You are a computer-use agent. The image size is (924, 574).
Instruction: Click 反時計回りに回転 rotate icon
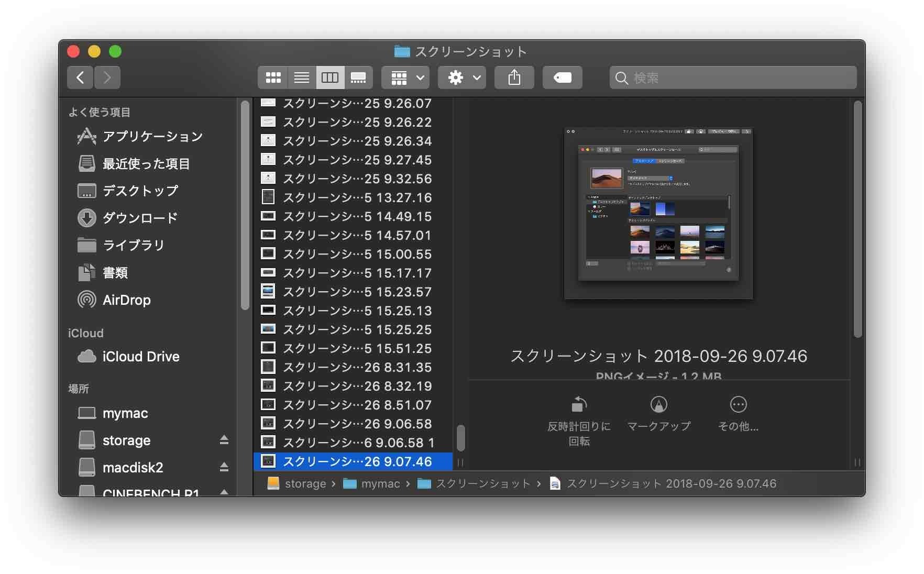(x=579, y=404)
